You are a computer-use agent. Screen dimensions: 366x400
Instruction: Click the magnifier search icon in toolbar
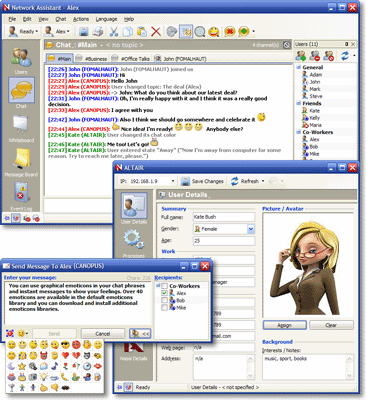pyautogui.click(x=200, y=32)
